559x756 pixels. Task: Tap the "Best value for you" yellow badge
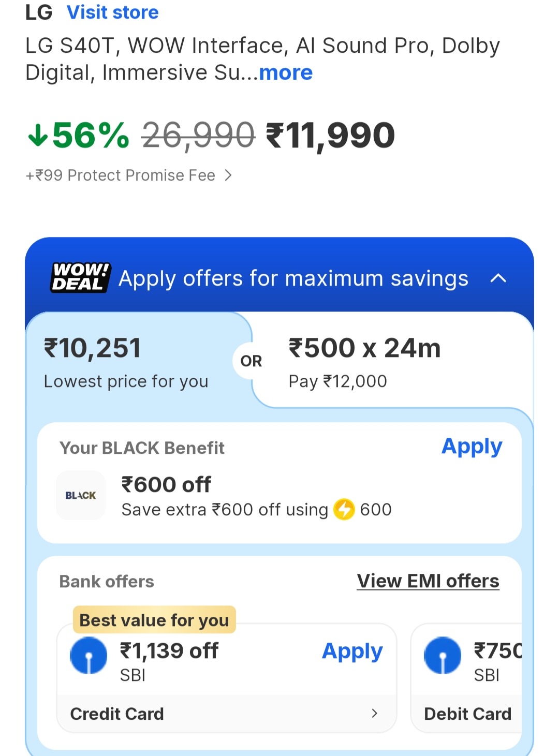(x=154, y=620)
